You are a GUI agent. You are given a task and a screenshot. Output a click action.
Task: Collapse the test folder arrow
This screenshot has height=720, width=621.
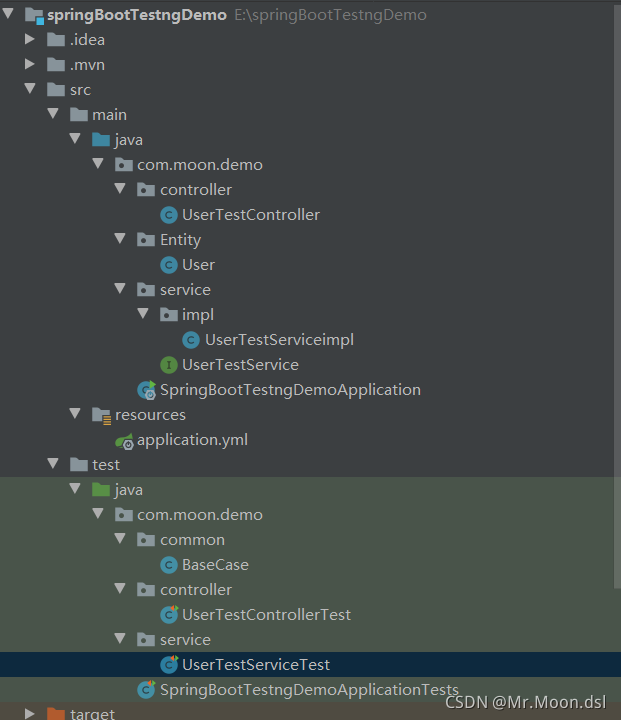click(53, 463)
